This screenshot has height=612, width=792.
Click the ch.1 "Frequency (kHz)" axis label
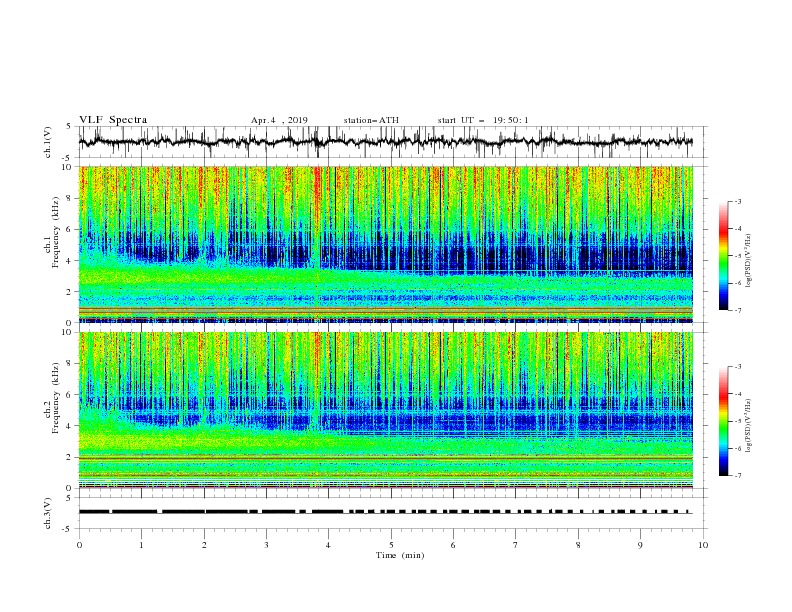56,233
